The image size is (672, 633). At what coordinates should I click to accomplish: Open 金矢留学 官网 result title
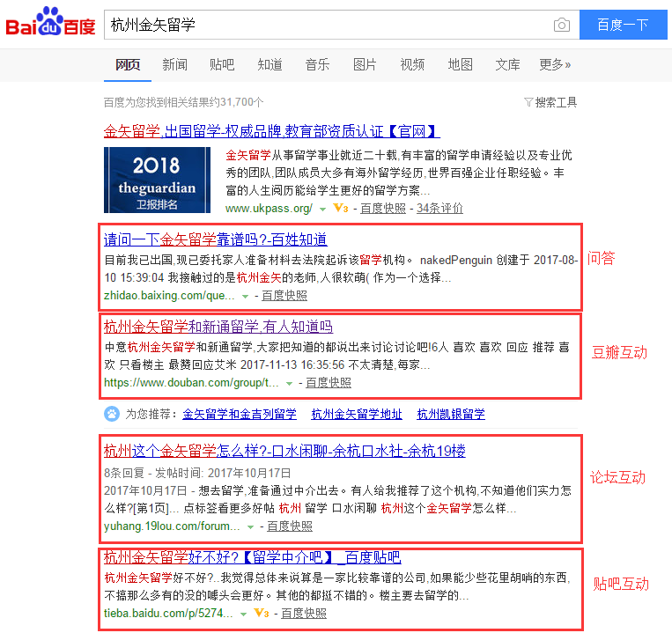[x=272, y=131]
